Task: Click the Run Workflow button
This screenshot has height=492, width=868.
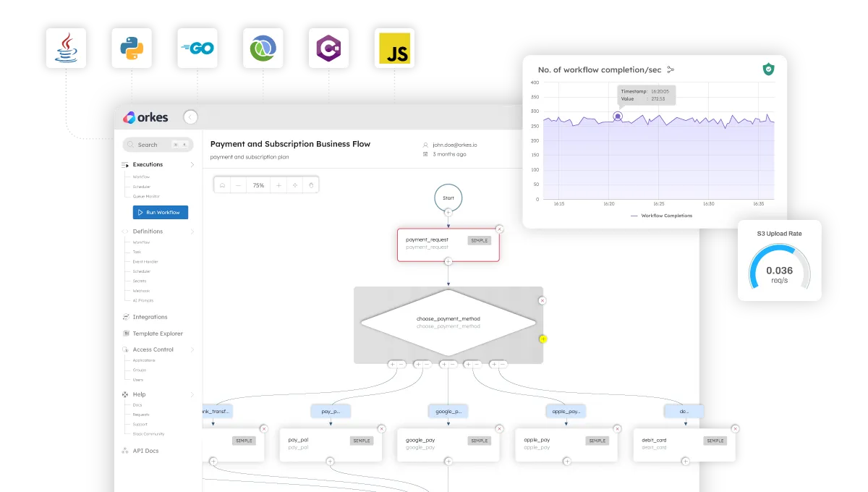Action: (x=160, y=212)
